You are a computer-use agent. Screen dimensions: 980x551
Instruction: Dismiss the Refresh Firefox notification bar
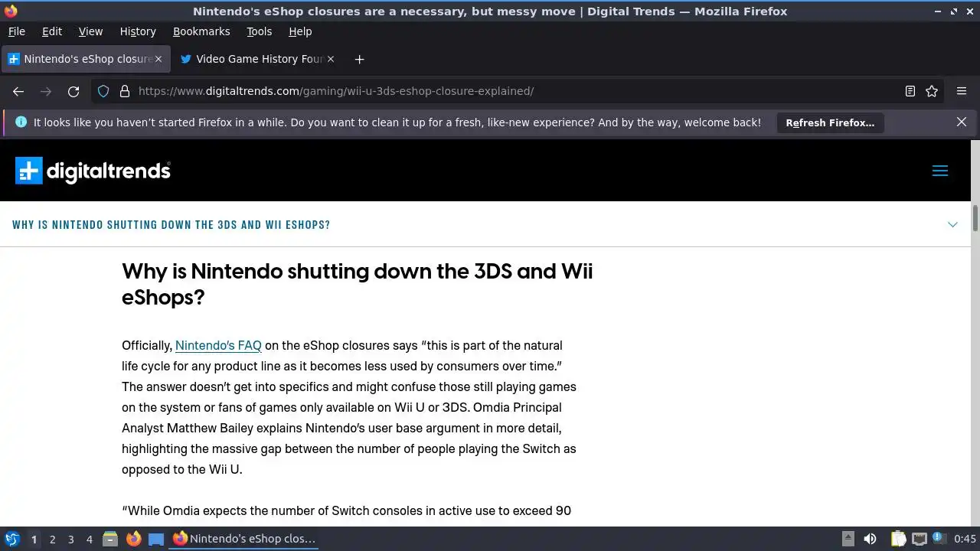(x=962, y=122)
